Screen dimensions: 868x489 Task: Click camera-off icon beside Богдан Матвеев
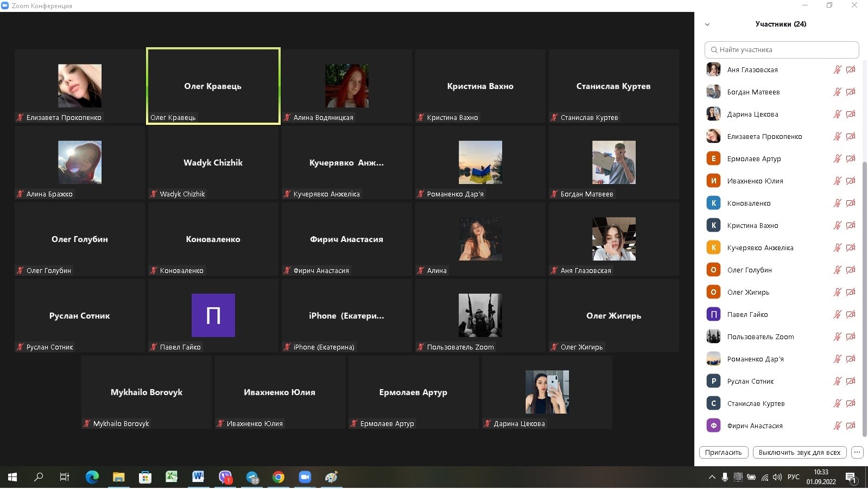pyautogui.click(x=851, y=92)
